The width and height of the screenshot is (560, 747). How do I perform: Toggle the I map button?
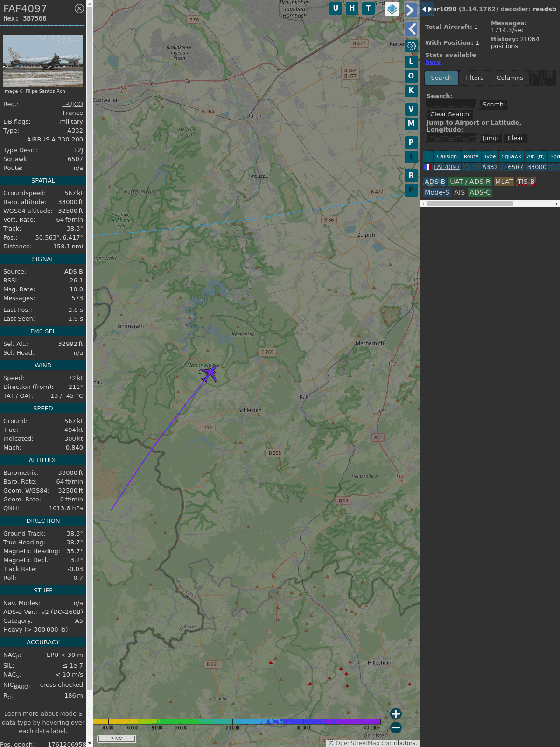click(411, 157)
